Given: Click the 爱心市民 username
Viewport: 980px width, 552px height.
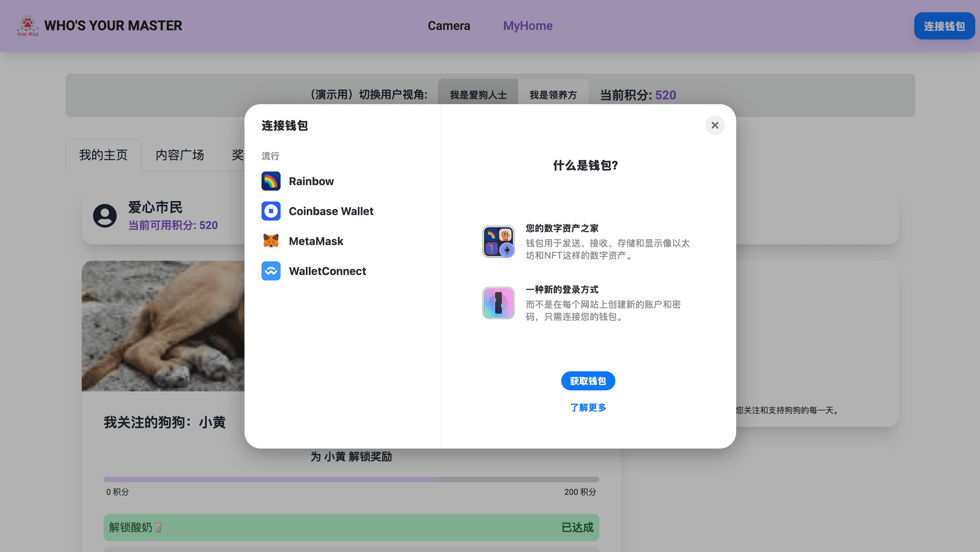Looking at the screenshot, I should [x=155, y=208].
